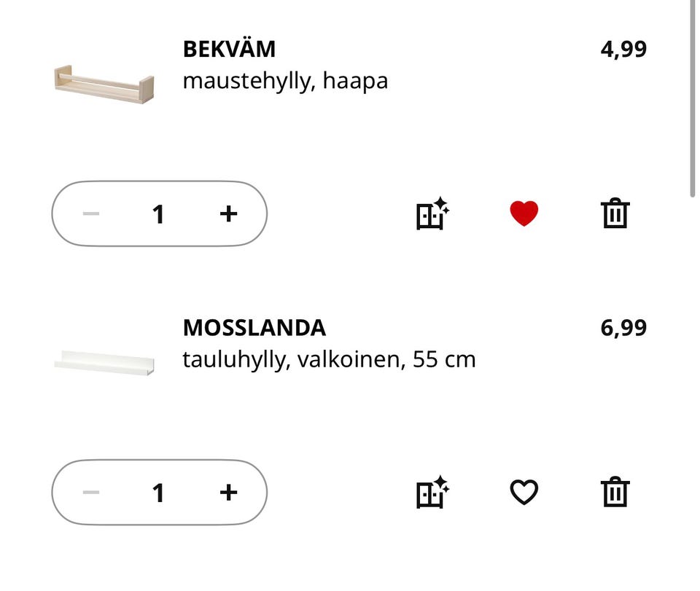
Task: Open the MOSSLANDA product page
Action: click(254, 327)
